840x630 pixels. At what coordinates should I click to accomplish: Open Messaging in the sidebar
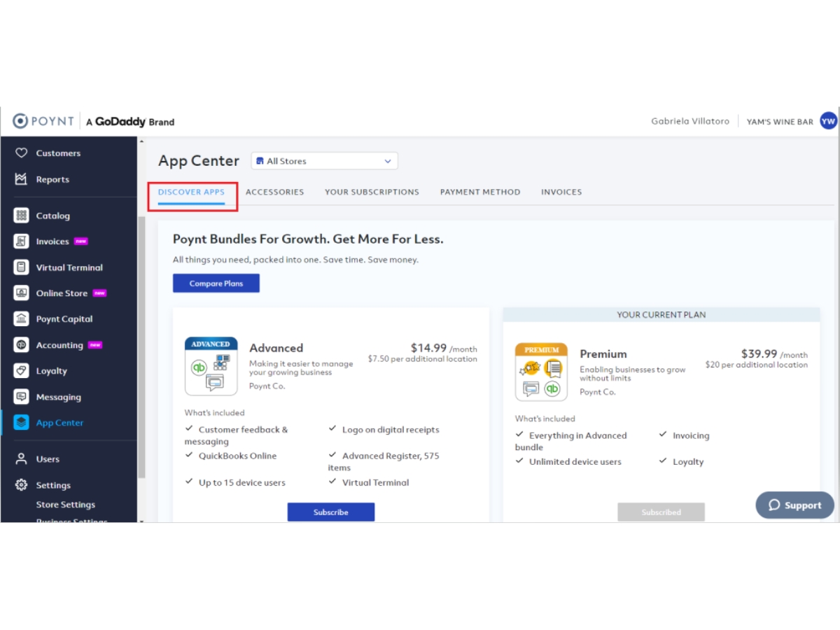click(59, 397)
